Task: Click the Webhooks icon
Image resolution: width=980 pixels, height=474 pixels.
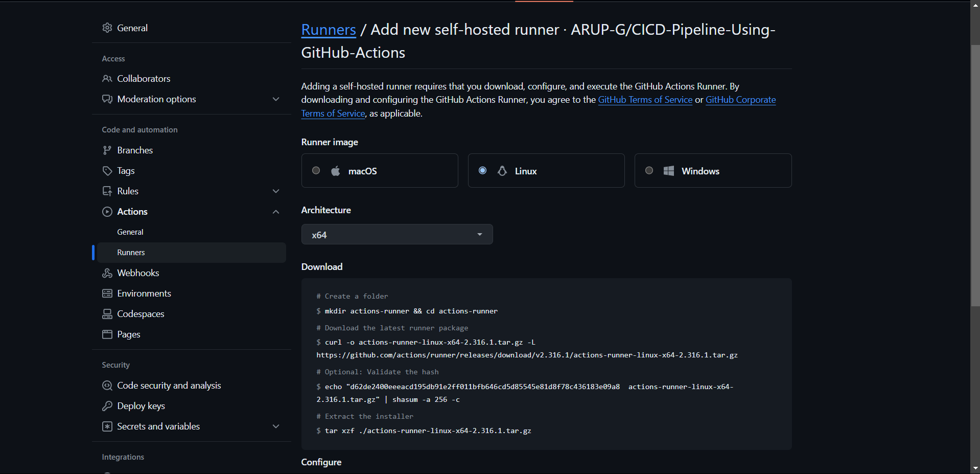Action: [107, 273]
